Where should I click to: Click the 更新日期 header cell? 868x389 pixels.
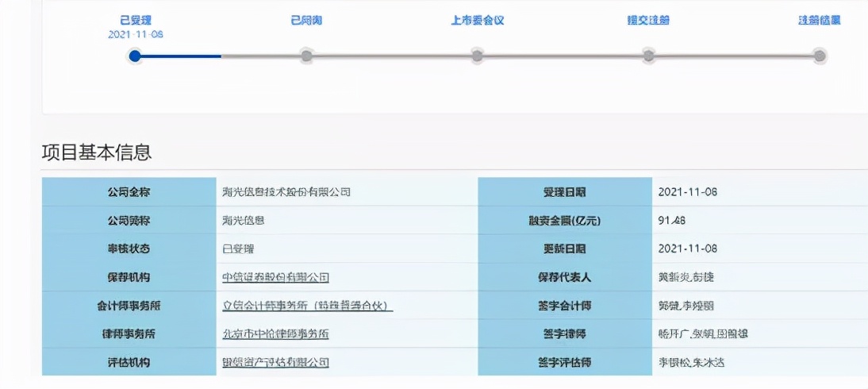[565, 248]
